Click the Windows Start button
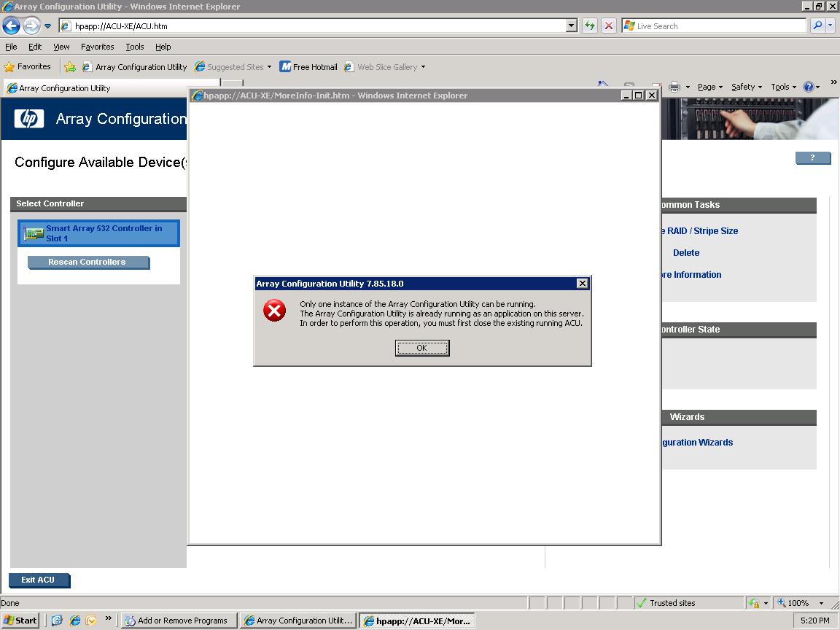Image resolution: width=840 pixels, height=630 pixels. [x=20, y=621]
